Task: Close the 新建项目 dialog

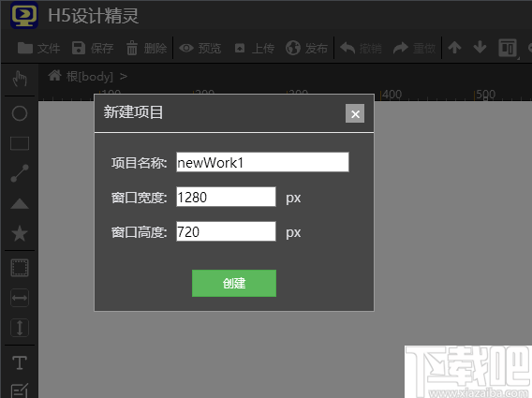Action: 355,113
